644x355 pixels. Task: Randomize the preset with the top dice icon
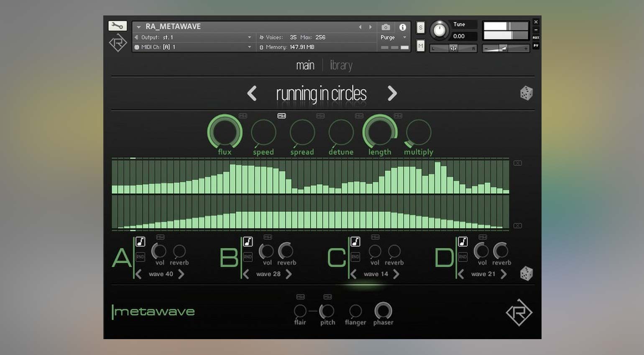point(526,93)
